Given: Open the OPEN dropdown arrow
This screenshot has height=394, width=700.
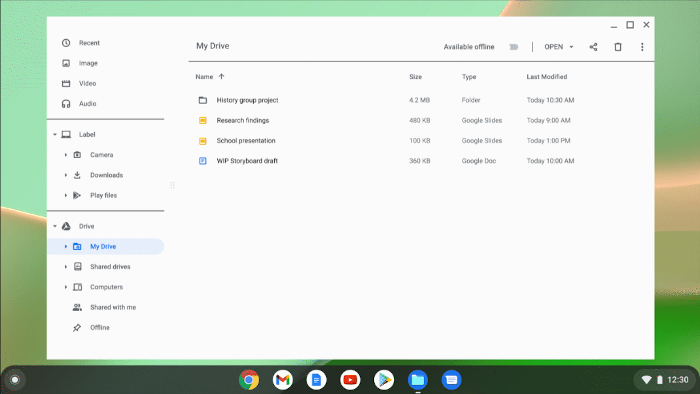Looking at the screenshot, I should (571, 47).
